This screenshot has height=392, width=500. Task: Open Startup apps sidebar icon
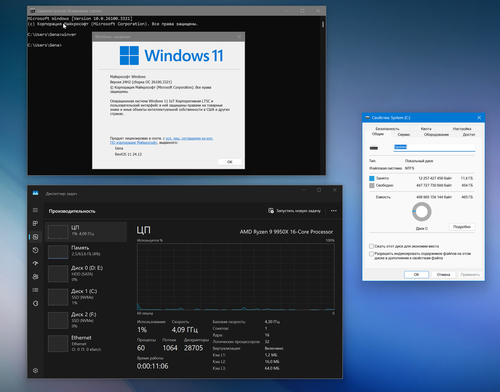35,263
